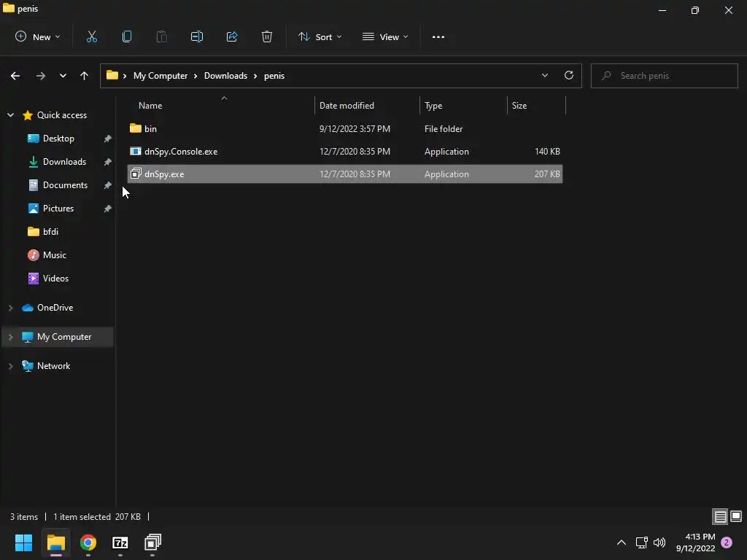Unpin Pictures using its pin icon
Image resolution: width=747 pixels, height=560 pixels.
108,209
